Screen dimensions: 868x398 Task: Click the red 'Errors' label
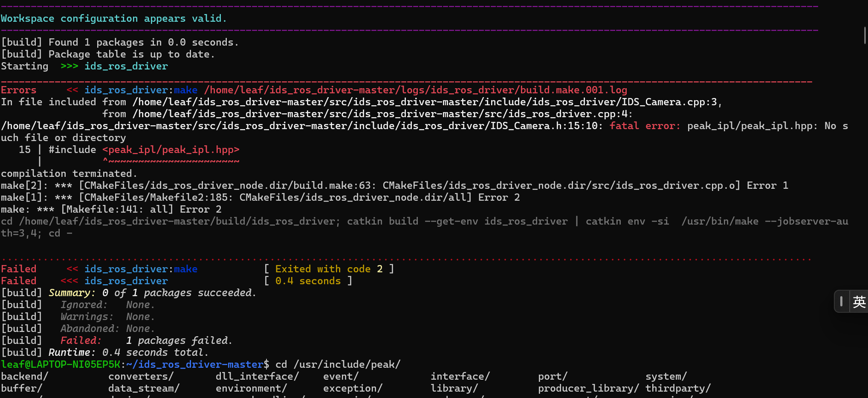[x=19, y=90]
